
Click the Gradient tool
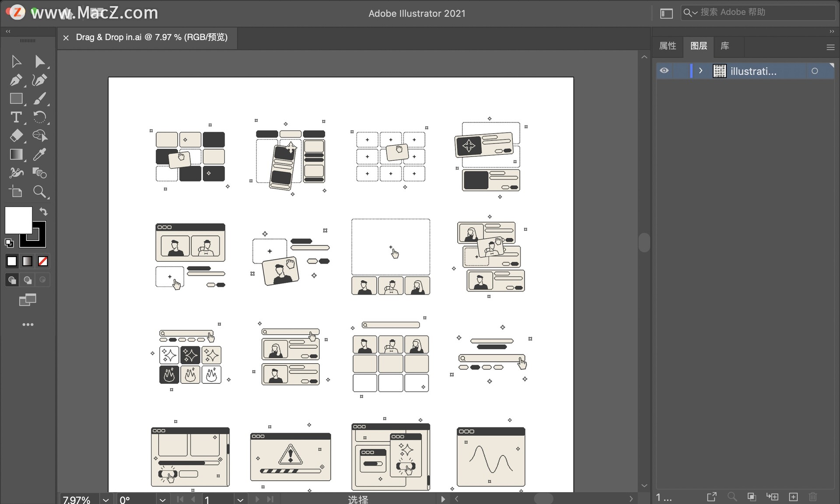pos(16,154)
